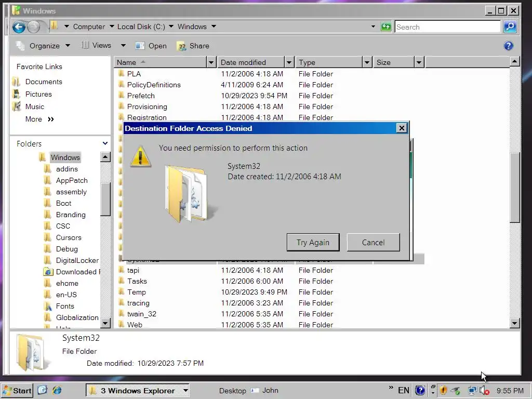Sort by the Name column header

[160, 62]
